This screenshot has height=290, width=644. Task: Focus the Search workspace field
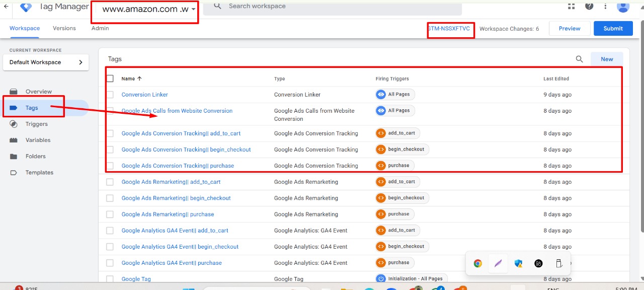click(333, 7)
